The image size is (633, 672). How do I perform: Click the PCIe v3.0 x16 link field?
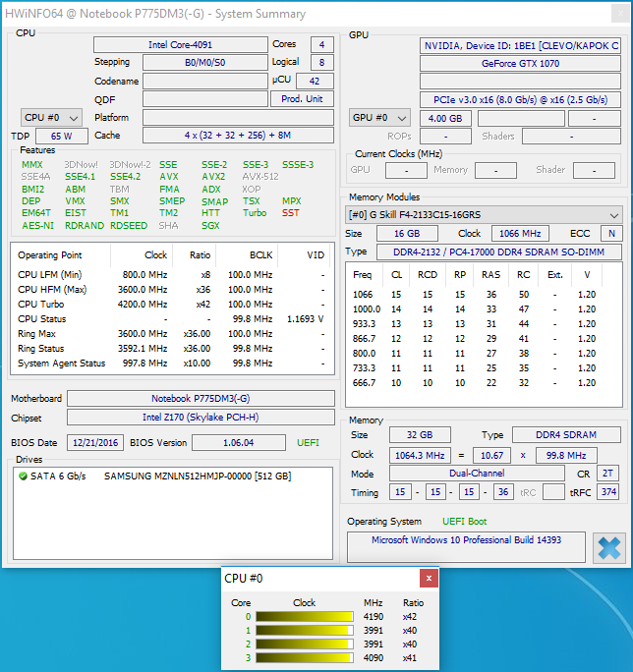[x=520, y=100]
